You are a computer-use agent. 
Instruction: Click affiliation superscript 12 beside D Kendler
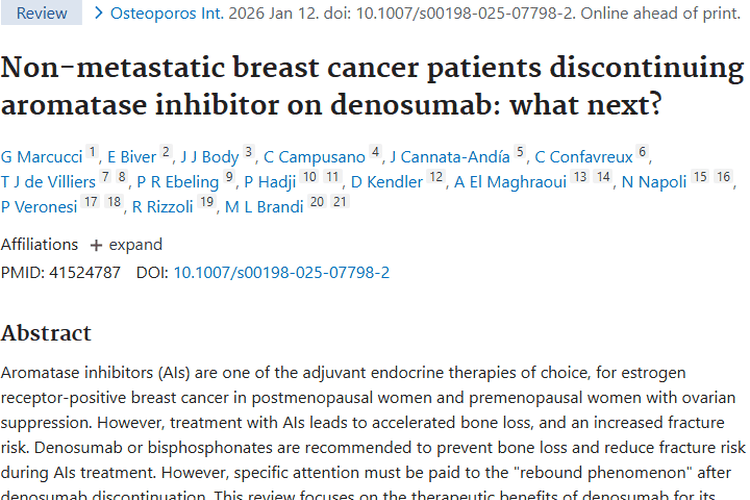[436, 177]
